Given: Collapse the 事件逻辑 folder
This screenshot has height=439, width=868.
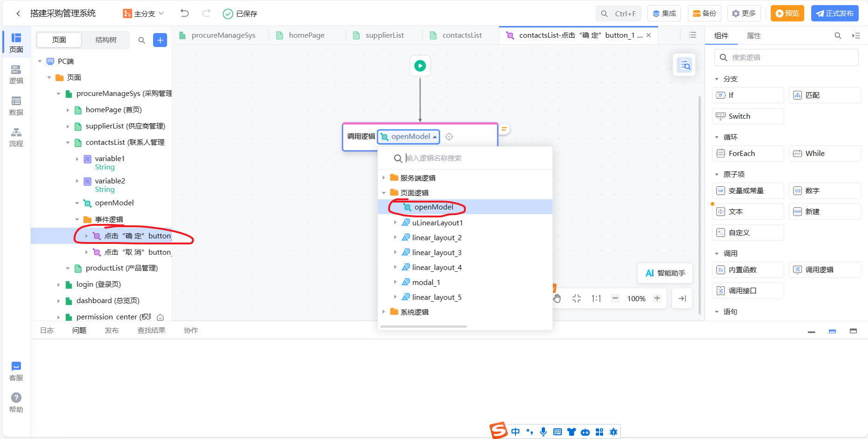Looking at the screenshot, I should pyautogui.click(x=77, y=219).
